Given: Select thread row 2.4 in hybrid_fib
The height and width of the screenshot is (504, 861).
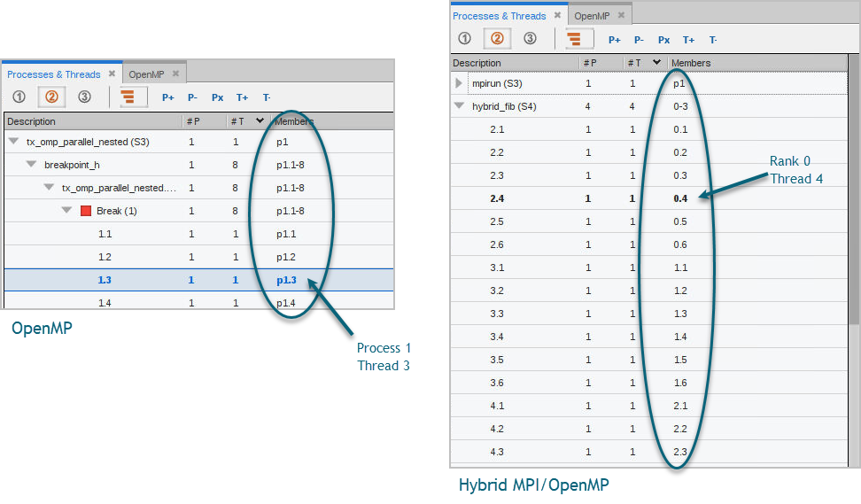Looking at the screenshot, I should pyautogui.click(x=497, y=198).
